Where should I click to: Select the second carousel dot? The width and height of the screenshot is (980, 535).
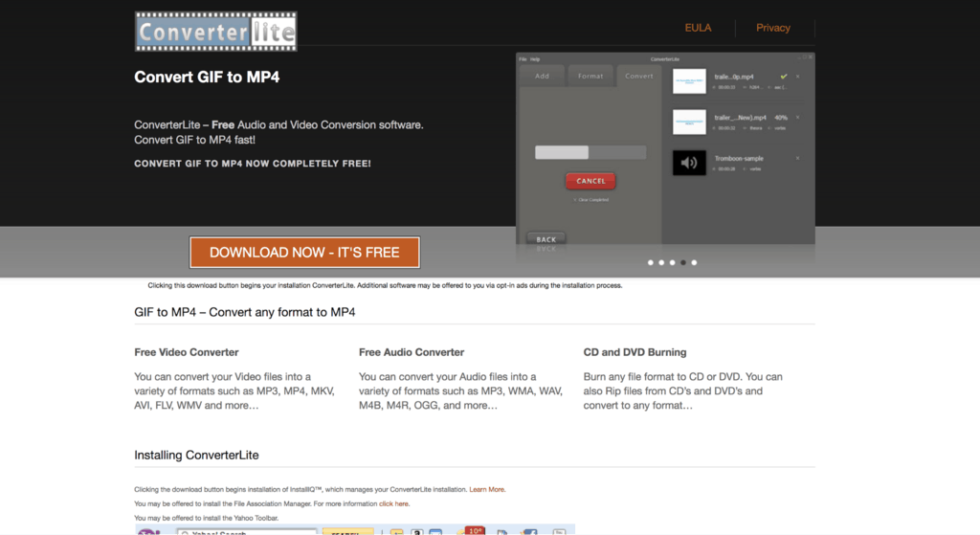[661, 262]
